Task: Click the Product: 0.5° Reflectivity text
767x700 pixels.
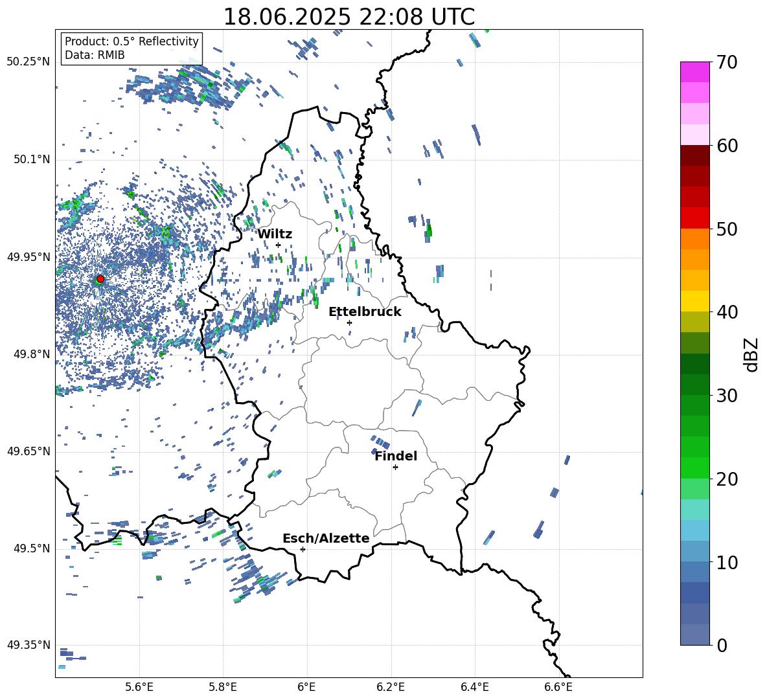Action: [132, 41]
